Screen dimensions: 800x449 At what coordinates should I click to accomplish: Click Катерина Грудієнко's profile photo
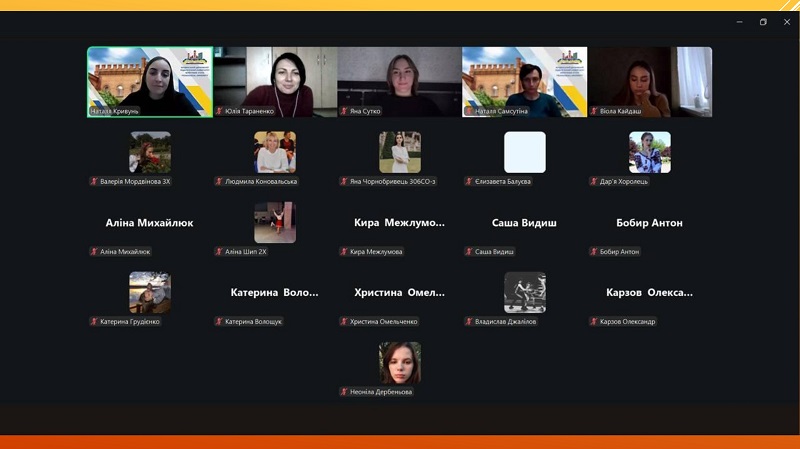(x=150, y=292)
